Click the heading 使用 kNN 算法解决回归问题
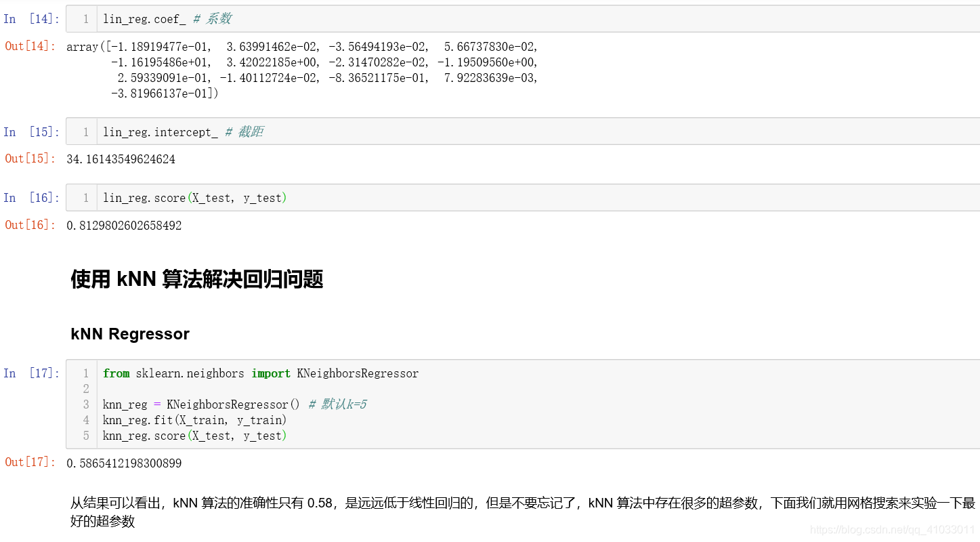 197,279
